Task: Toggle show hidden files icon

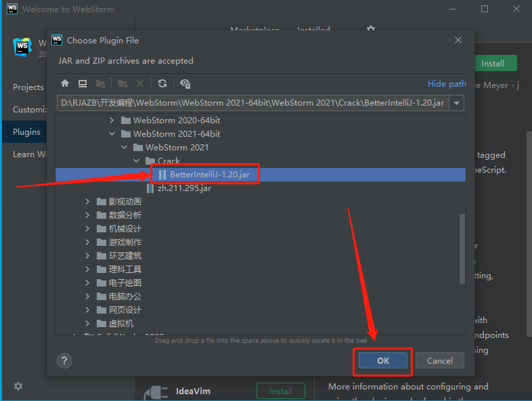Action: tap(185, 83)
